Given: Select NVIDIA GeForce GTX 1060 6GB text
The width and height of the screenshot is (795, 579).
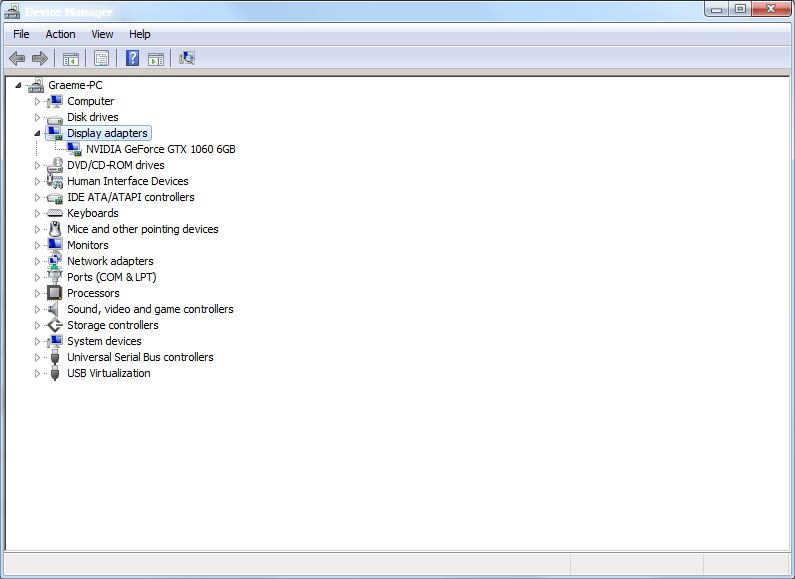Looking at the screenshot, I should point(161,149).
